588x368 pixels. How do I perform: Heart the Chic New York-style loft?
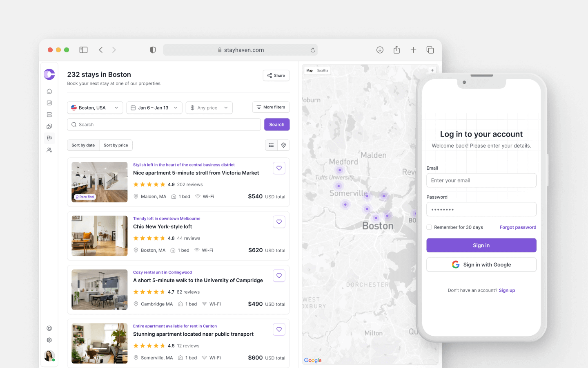point(279,222)
